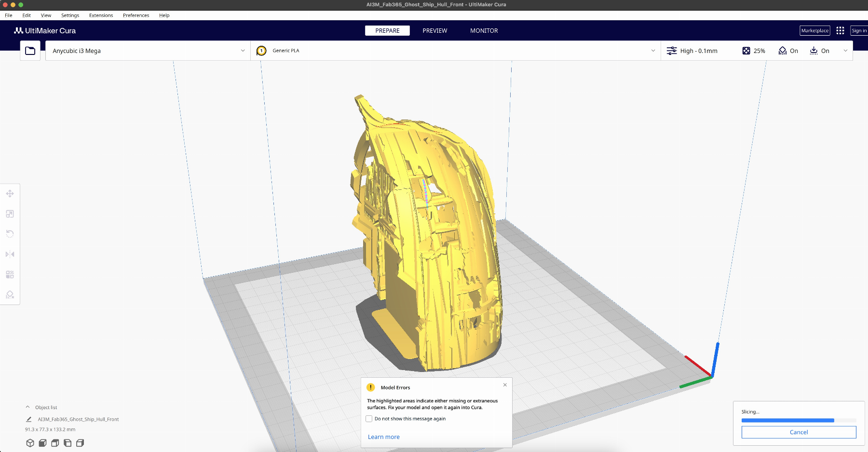This screenshot has height=452, width=868.
Task: Click the pencil icon beside model name
Action: pyautogui.click(x=28, y=419)
